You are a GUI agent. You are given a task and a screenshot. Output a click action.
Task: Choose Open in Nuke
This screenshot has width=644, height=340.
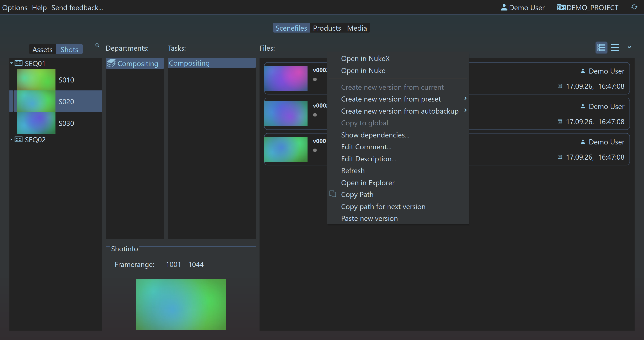point(397,71)
